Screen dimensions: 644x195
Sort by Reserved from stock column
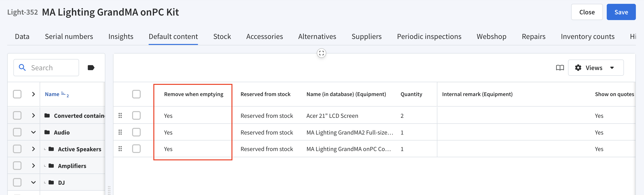(x=265, y=94)
